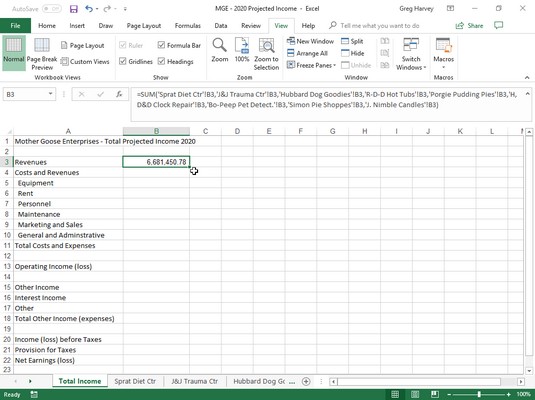The width and height of the screenshot is (535, 400).
Task: Open the File tab
Action: [x=15, y=26]
